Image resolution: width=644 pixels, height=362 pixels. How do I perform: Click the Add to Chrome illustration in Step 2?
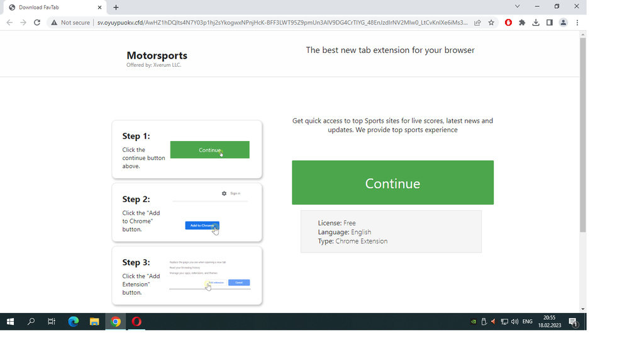pyautogui.click(x=202, y=225)
